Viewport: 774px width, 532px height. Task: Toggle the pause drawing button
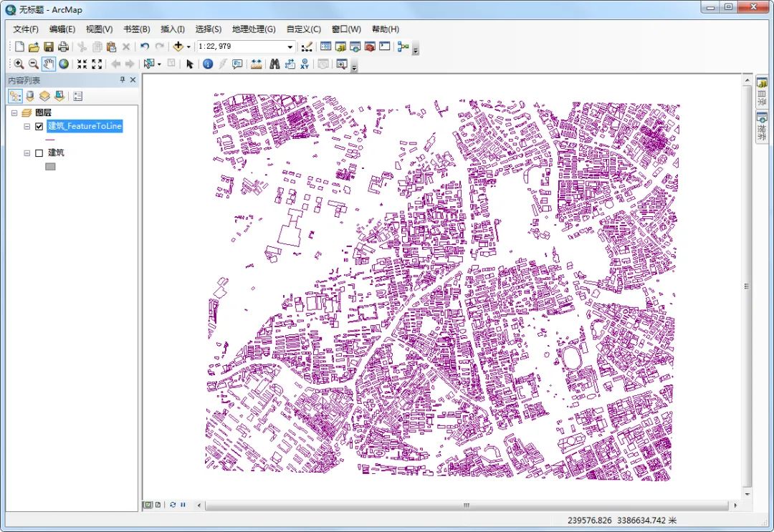coord(183,505)
